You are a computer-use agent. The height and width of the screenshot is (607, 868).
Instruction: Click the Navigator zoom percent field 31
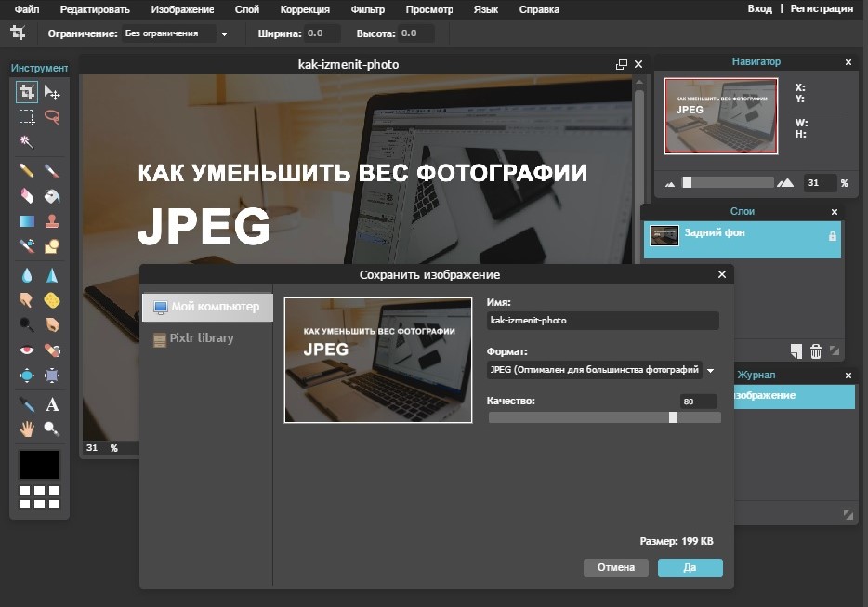[x=820, y=183]
